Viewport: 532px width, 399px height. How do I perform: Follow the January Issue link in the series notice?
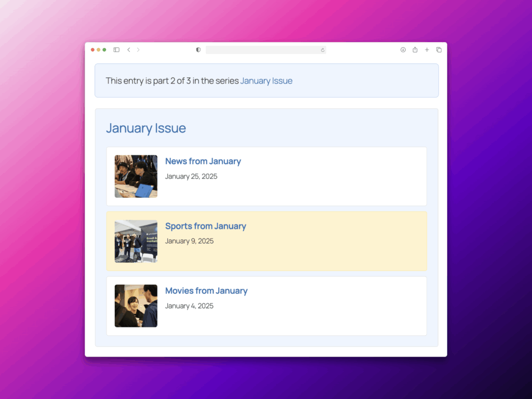click(x=266, y=81)
